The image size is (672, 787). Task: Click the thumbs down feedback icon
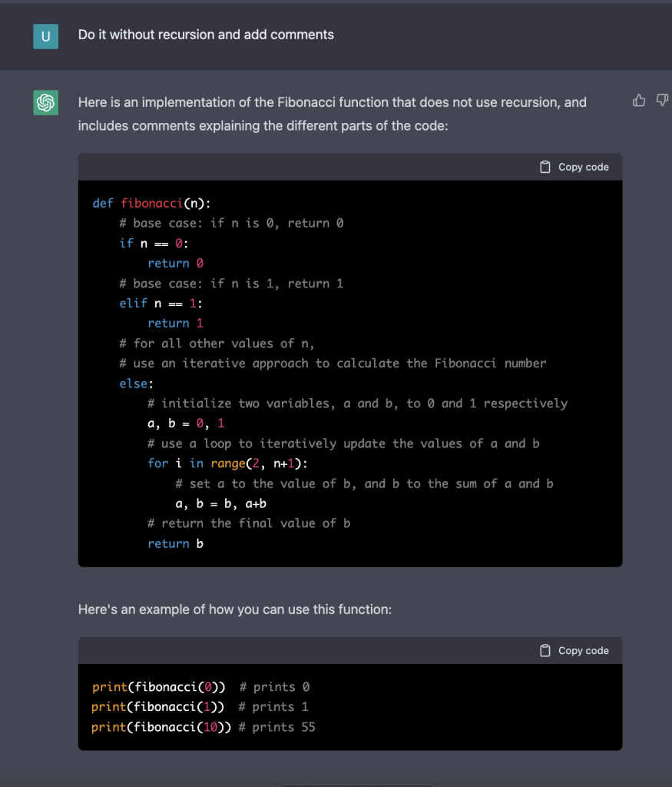tap(663, 101)
